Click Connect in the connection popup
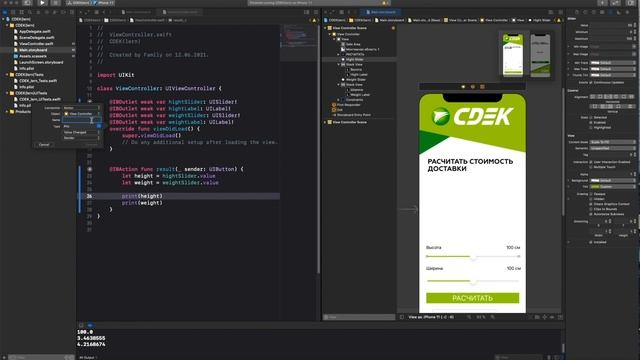This screenshot has width=640, height=360. [91, 144]
